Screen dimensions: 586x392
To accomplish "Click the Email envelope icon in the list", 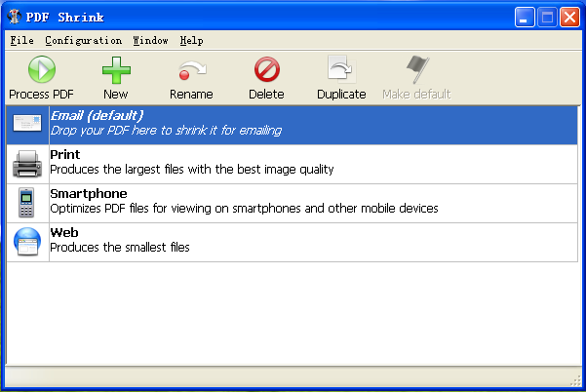I will [27, 123].
